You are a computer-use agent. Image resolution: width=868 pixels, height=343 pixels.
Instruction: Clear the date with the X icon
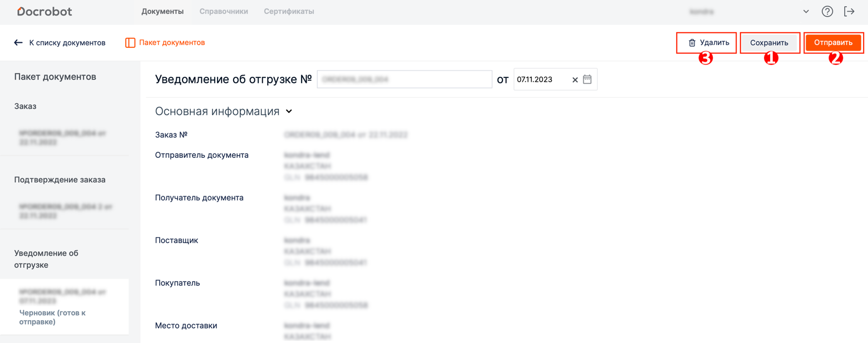click(575, 80)
